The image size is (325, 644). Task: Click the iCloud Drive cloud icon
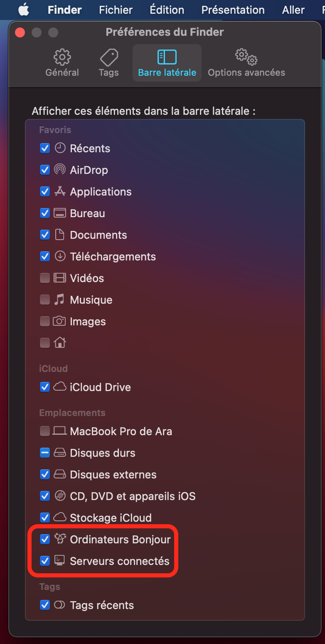tap(60, 387)
